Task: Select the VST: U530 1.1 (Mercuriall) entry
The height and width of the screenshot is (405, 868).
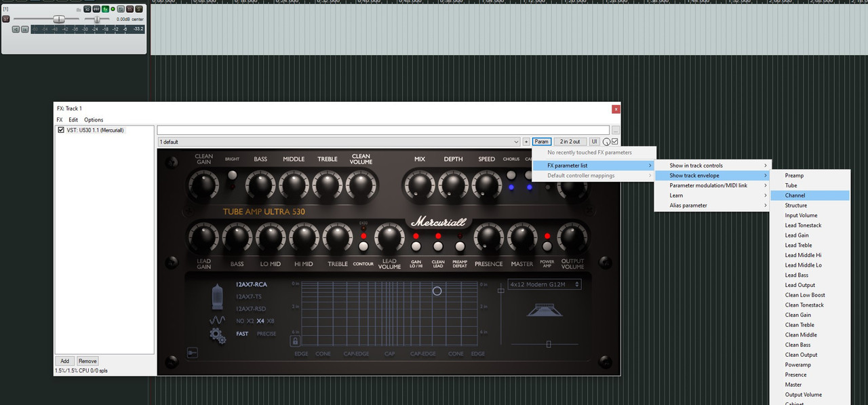Action: pyautogui.click(x=96, y=130)
